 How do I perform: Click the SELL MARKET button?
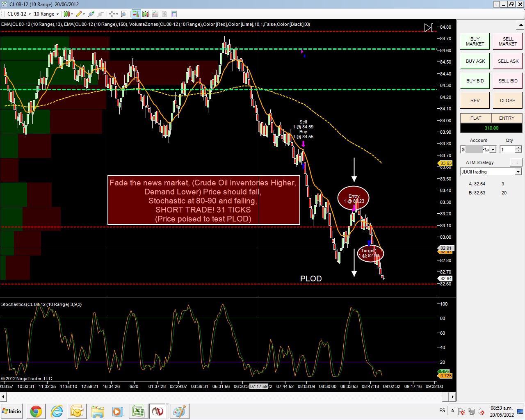point(508,41)
